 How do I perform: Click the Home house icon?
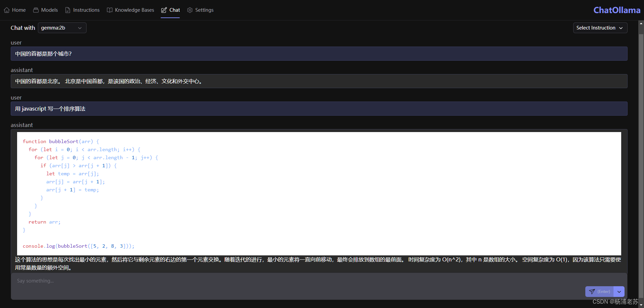(x=7, y=10)
